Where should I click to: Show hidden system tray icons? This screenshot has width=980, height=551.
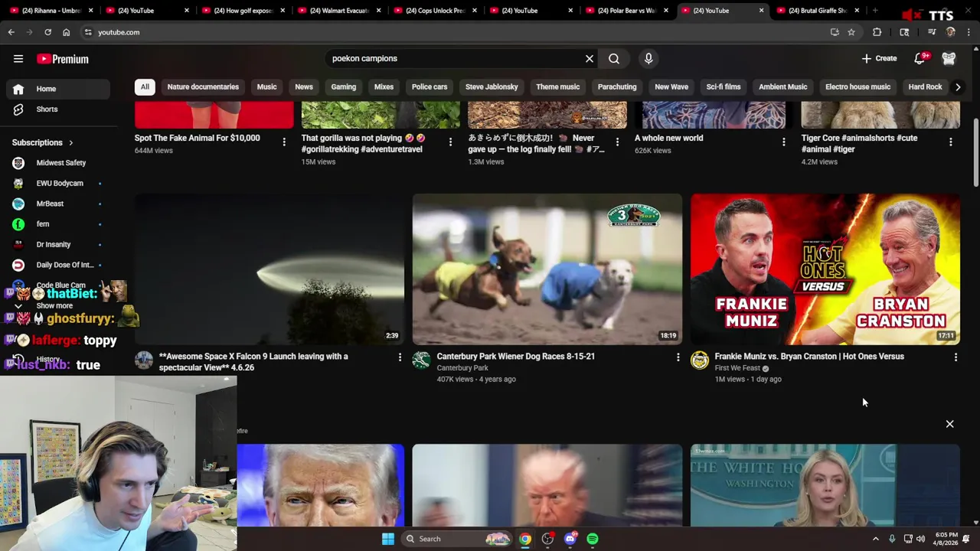coord(876,539)
